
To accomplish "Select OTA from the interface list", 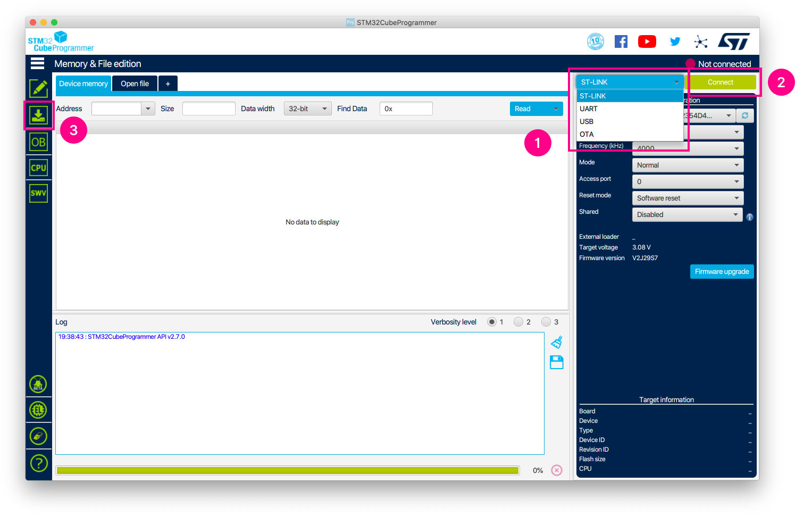I will [x=630, y=134].
